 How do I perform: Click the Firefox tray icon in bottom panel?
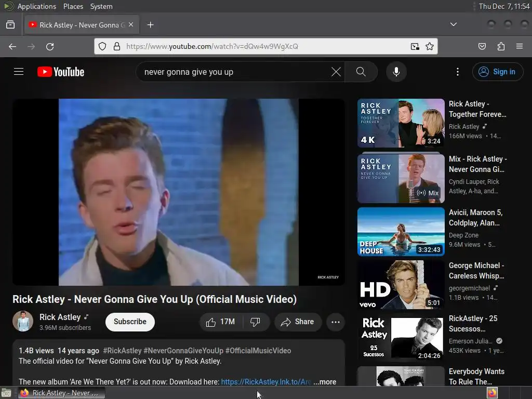pyautogui.click(x=492, y=393)
